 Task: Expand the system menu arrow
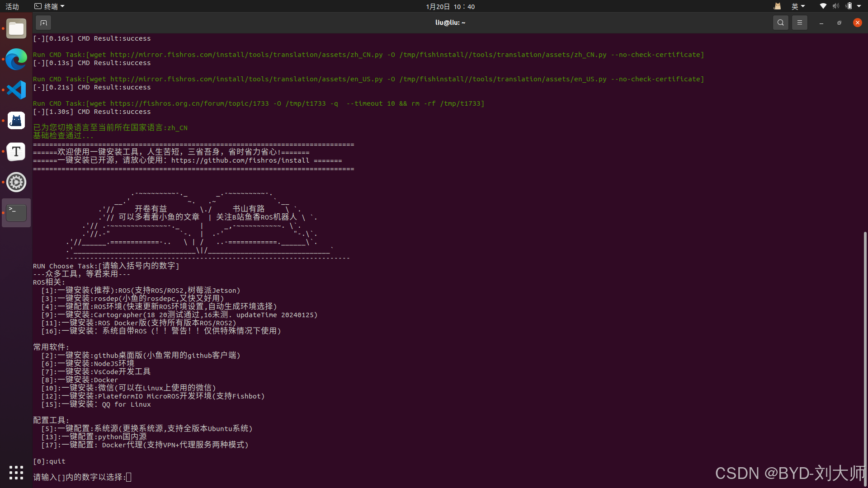pos(859,6)
